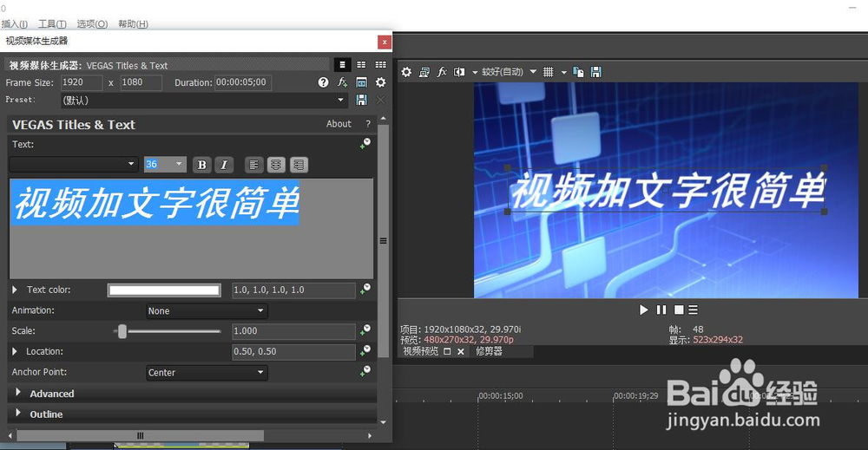
Task: Open the Anchor Point Center dropdown
Action: click(x=207, y=373)
